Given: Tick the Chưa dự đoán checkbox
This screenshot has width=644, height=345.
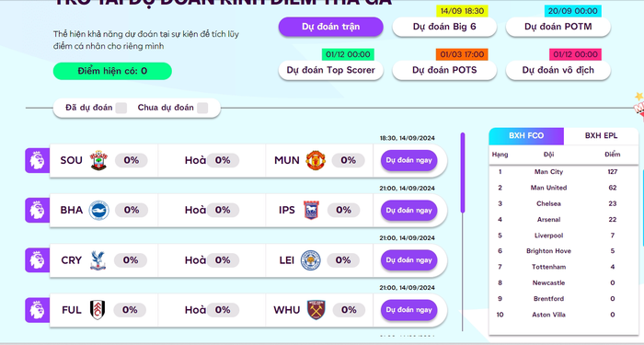Looking at the screenshot, I should (x=202, y=108).
